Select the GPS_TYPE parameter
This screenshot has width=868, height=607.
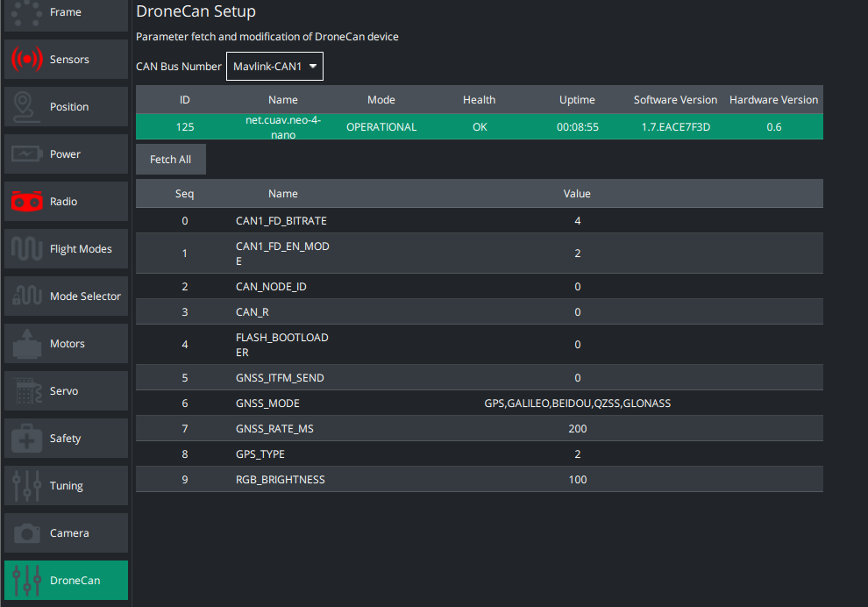tap(479, 453)
